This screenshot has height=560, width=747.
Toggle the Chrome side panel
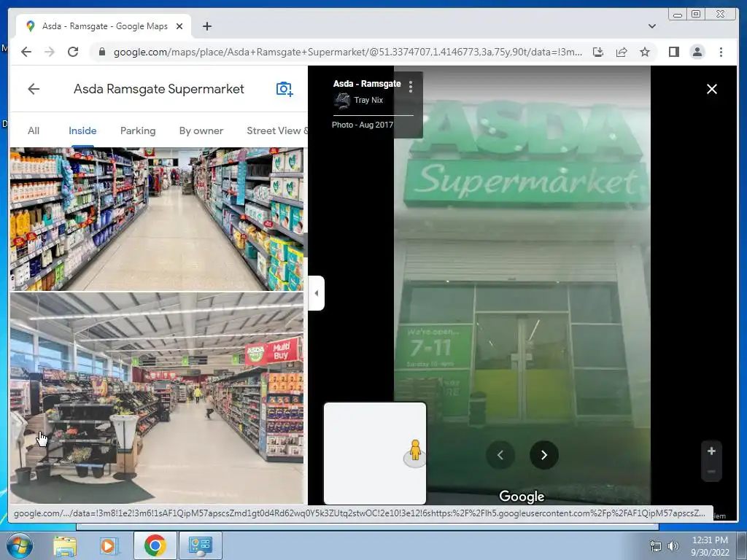pos(673,52)
